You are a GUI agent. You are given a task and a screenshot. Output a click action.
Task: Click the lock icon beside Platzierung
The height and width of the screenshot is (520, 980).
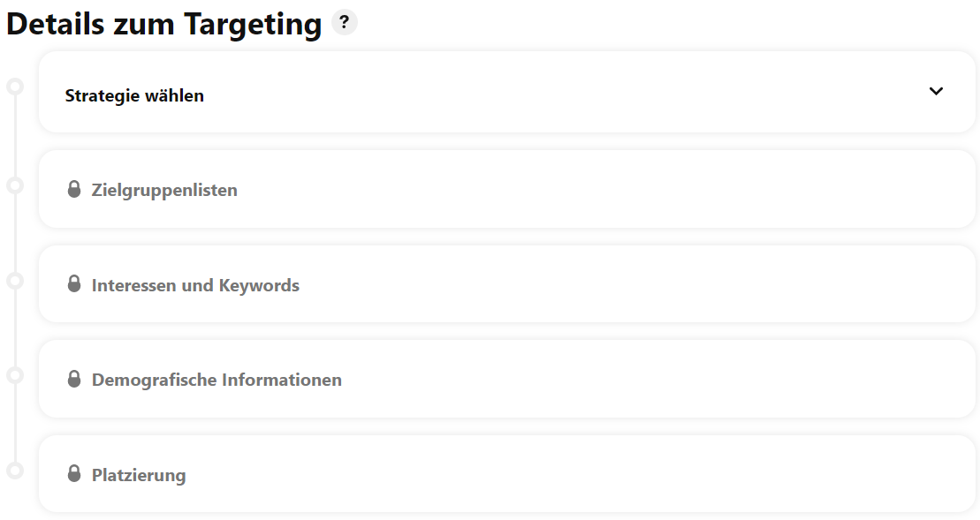pyautogui.click(x=73, y=474)
